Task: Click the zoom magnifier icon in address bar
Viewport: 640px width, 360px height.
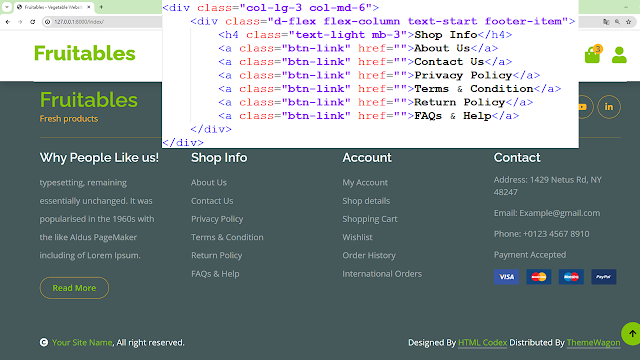Action: coord(618,22)
